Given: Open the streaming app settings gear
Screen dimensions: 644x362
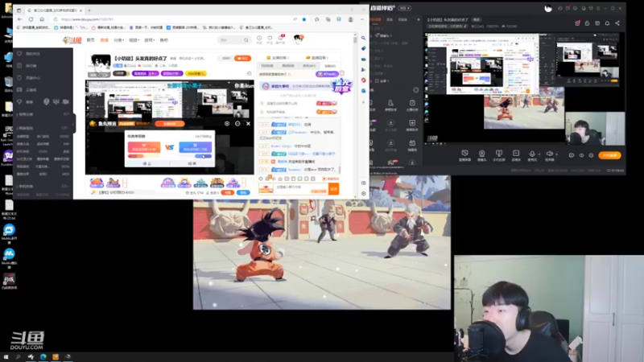Looking at the screenshot, I should click(x=591, y=155).
